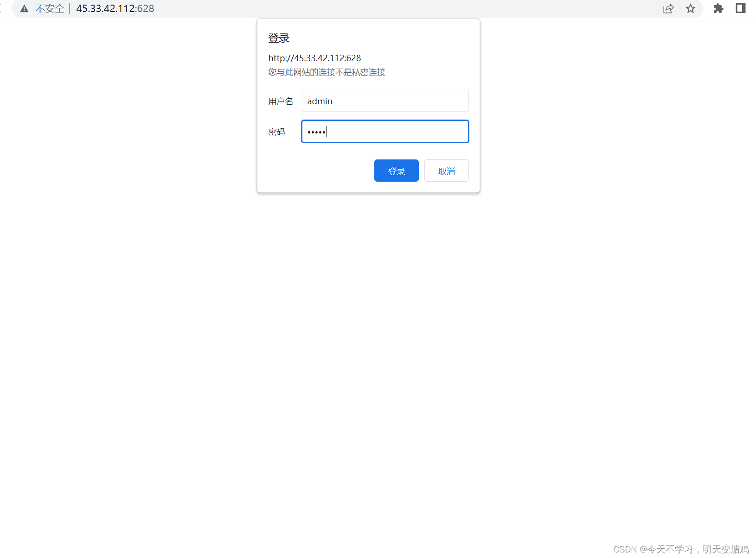Click the 登录 dialog title

(278, 38)
